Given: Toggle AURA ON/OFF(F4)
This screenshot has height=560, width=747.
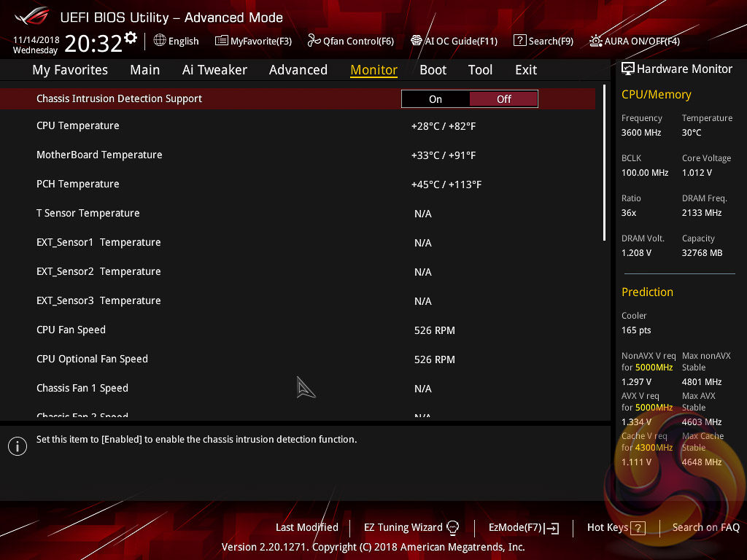Looking at the screenshot, I should [635, 41].
